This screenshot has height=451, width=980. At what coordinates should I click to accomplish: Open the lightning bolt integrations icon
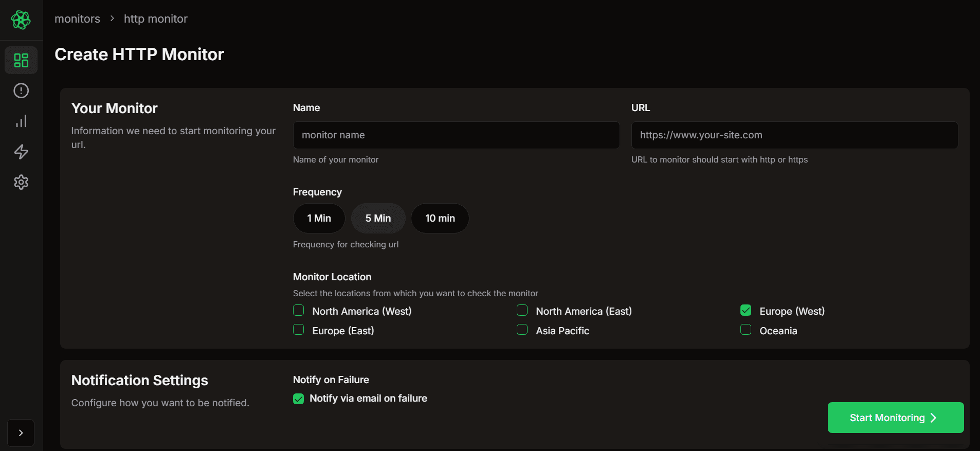tap(21, 152)
